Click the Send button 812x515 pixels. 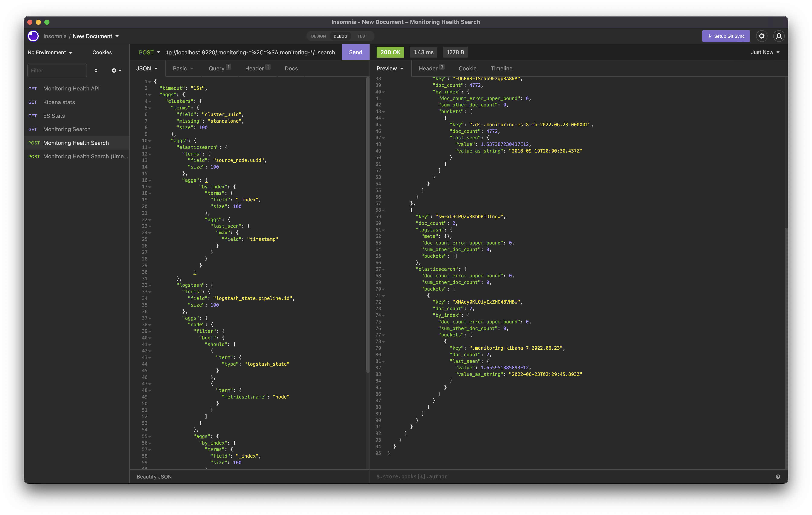[355, 52]
